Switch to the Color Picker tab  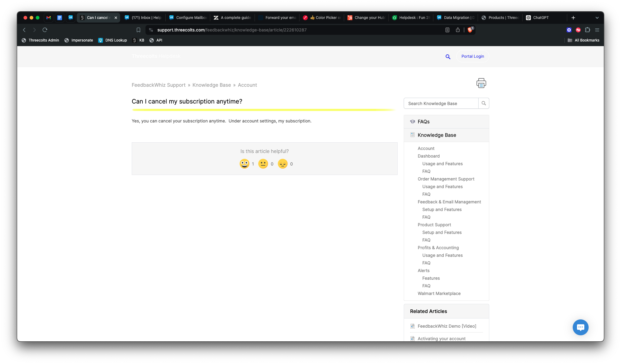(322, 18)
